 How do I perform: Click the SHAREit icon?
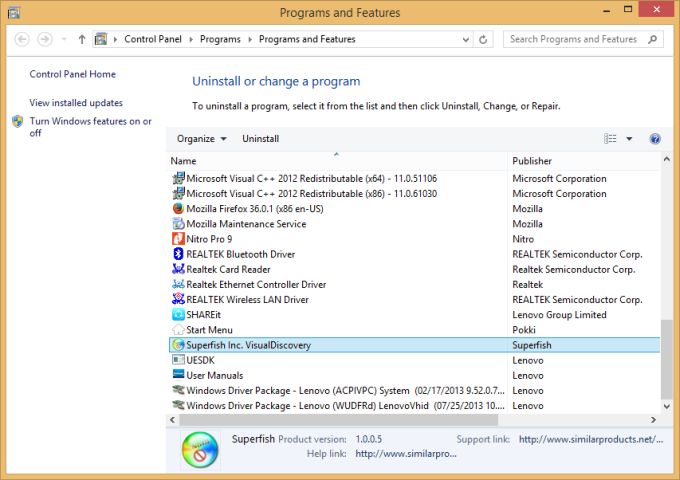178,315
